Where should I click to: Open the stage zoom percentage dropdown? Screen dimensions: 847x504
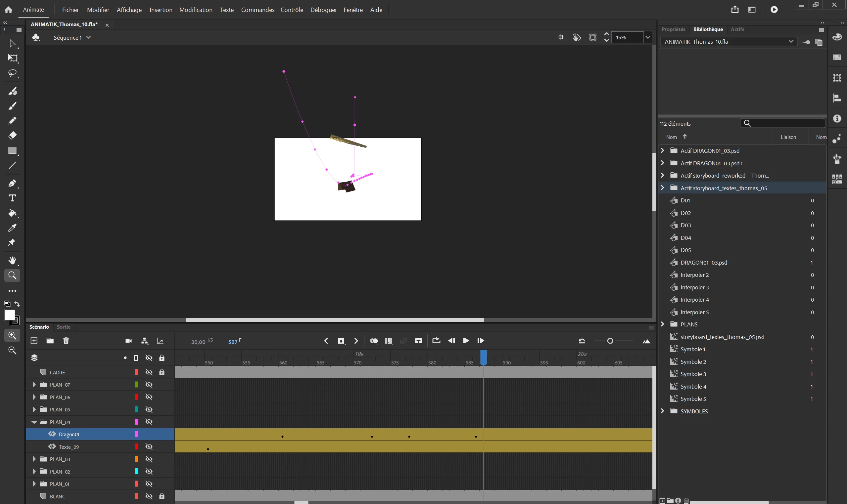coord(648,37)
